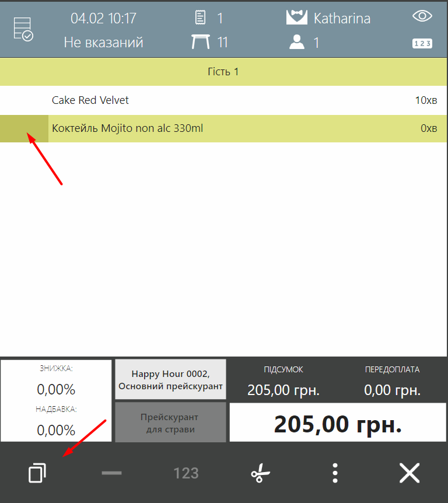Click the X delete icon in toolbar
Screen dimensions: 448x503
click(x=409, y=473)
